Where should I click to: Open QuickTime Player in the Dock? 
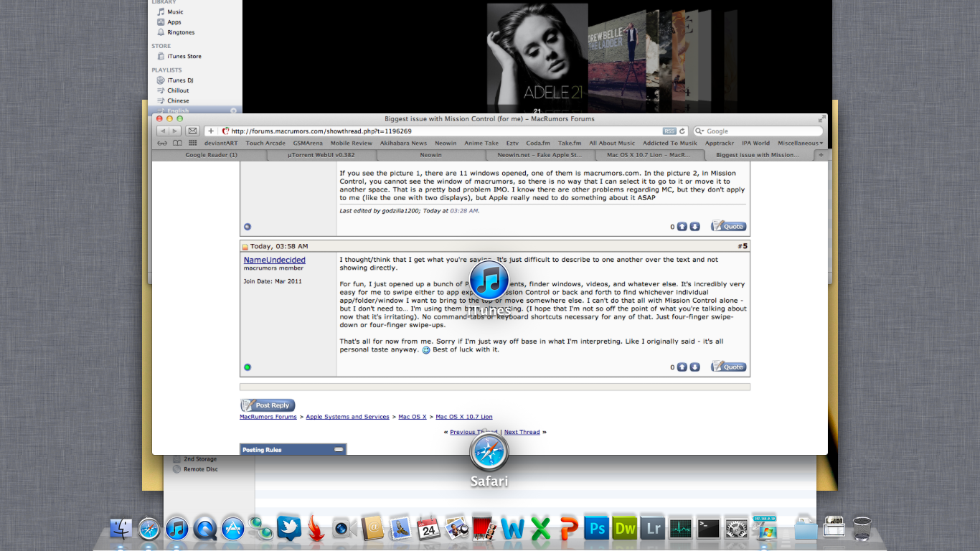coord(205,529)
